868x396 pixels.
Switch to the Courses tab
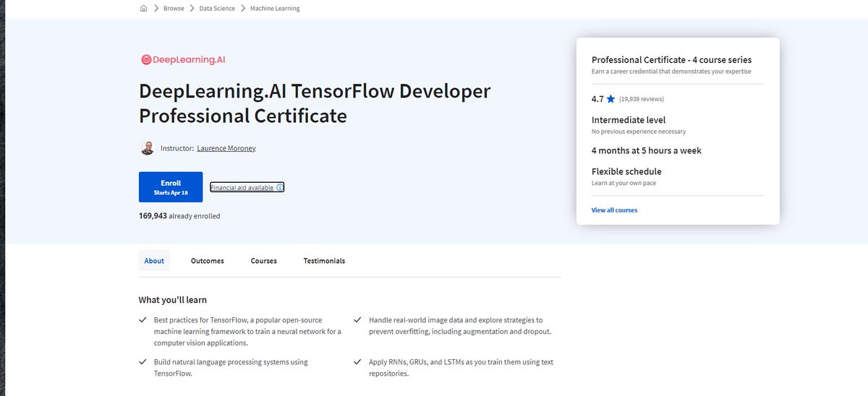tap(264, 261)
